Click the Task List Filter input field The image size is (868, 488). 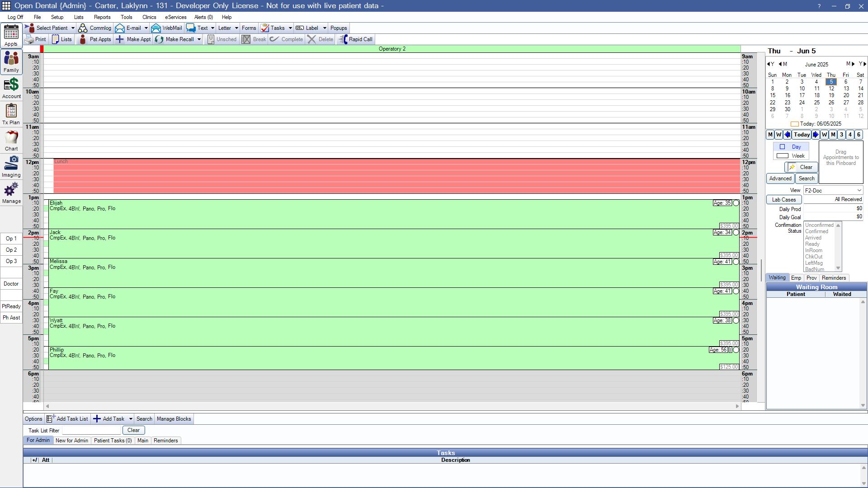(x=91, y=431)
